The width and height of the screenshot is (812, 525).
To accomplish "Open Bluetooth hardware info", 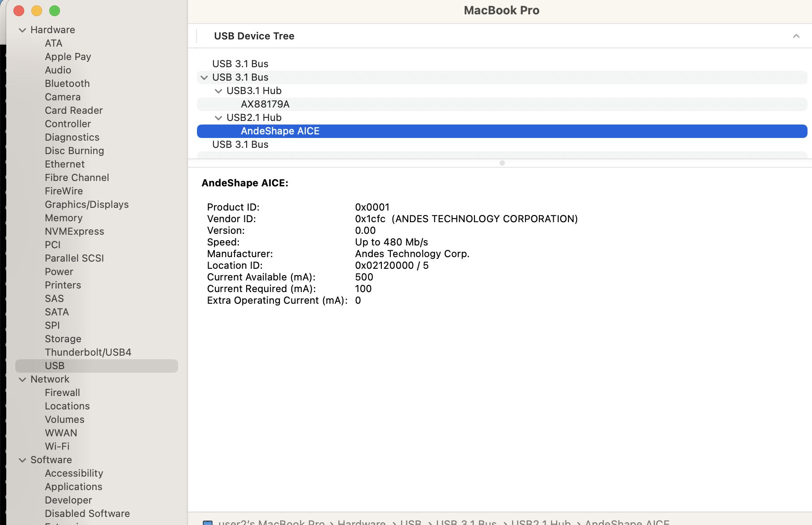I will (67, 84).
